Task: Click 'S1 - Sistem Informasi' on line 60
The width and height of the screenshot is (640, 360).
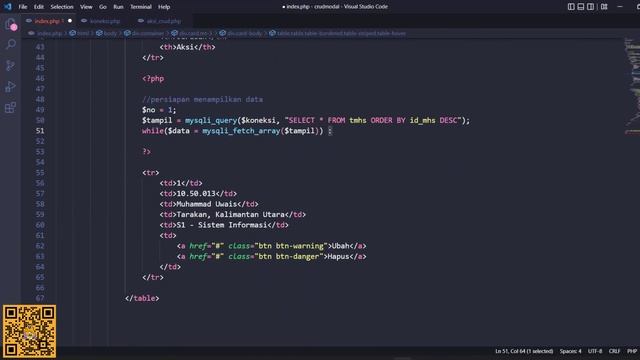Action: tap(222, 225)
